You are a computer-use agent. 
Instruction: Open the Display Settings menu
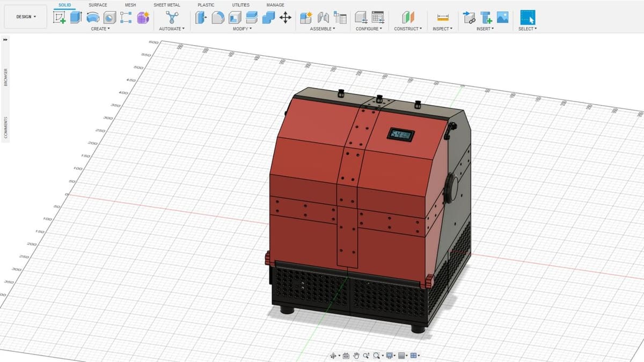[x=390, y=356]
